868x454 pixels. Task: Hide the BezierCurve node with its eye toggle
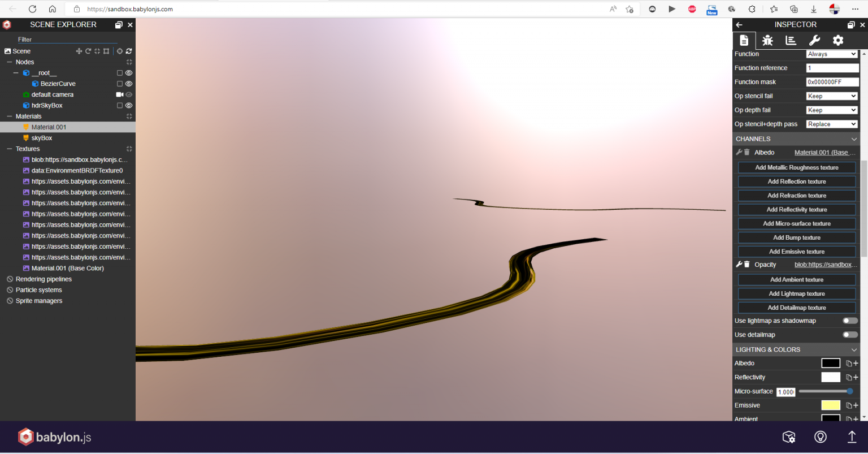tap(128, 83)
